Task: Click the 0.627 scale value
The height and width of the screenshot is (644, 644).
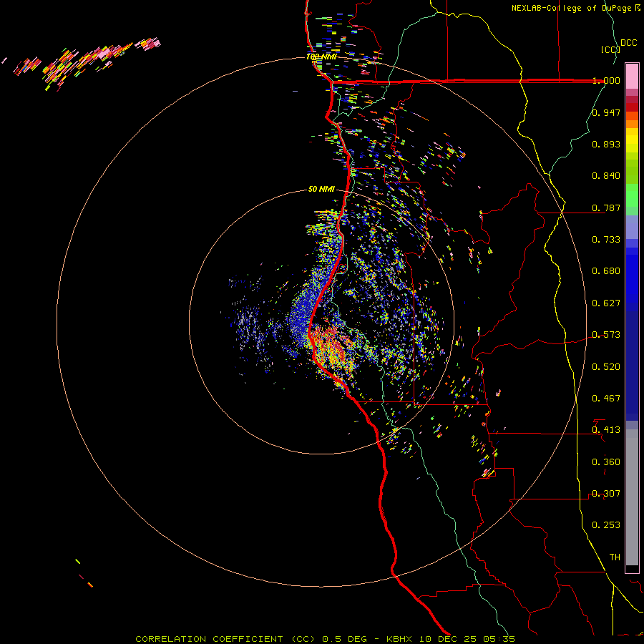Action: (606, 303)
